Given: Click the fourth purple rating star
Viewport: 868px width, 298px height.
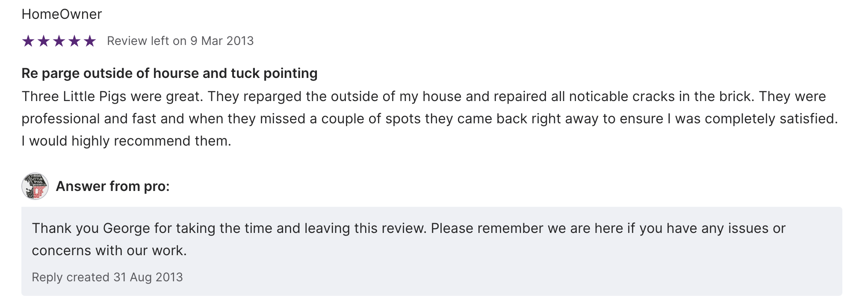Looking at the screenshot, I should point(74,41).
